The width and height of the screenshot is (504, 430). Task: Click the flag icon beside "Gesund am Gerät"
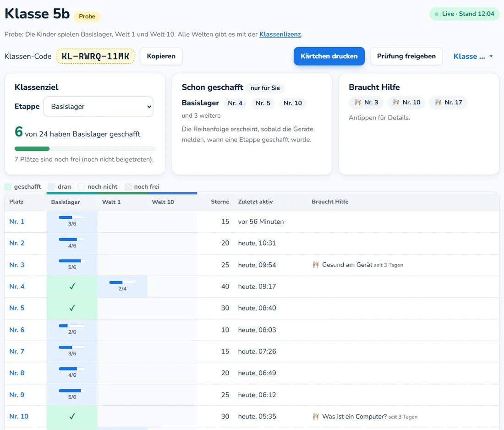pyautogui.click(x=316, y=265)
